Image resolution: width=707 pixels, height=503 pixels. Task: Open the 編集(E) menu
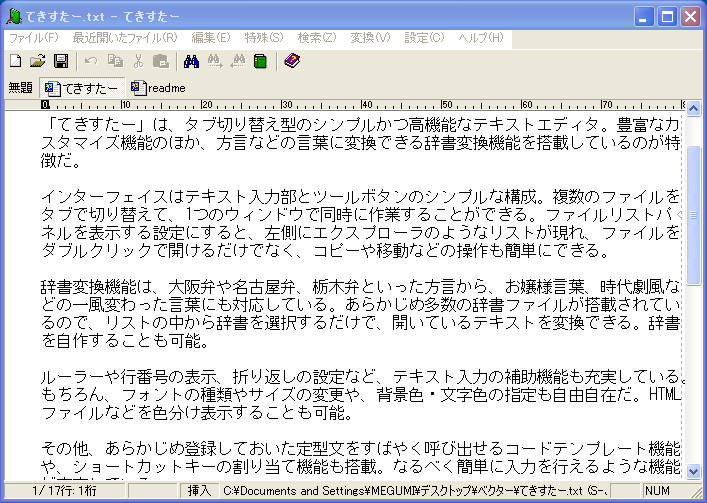click(x=211, y=38)
